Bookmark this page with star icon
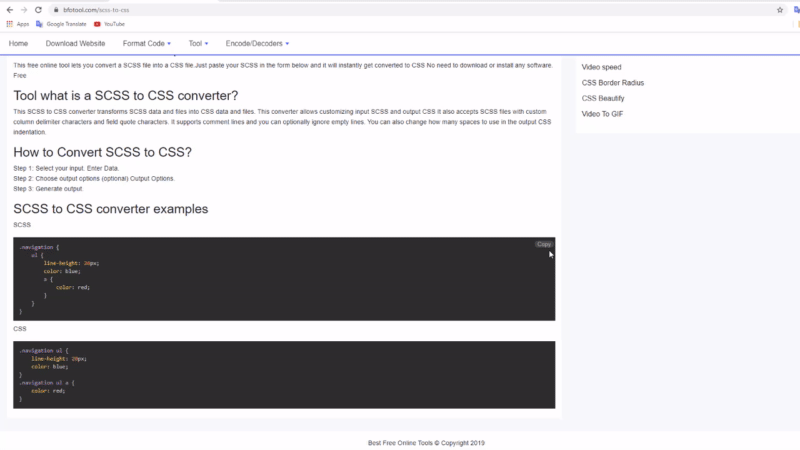800x450 pixels. click(779, 9)
